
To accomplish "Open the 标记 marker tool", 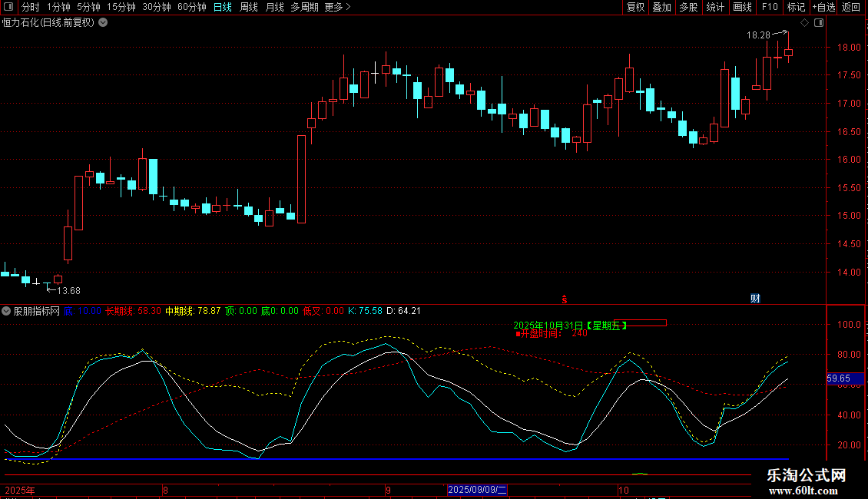I will coord(796,8).
